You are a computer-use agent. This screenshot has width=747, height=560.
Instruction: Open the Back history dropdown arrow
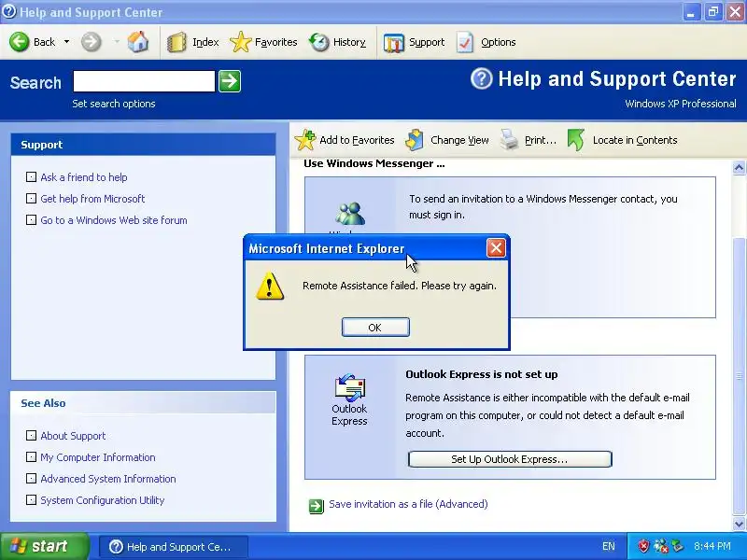tap(66, 42)
